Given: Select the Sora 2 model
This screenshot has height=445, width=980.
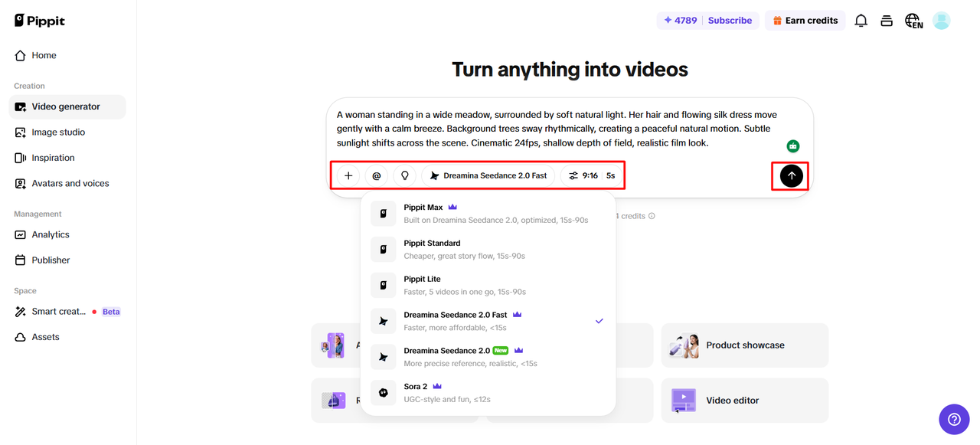Looking at the screenshot, I should pyautogui.click(x=488, y=393).
